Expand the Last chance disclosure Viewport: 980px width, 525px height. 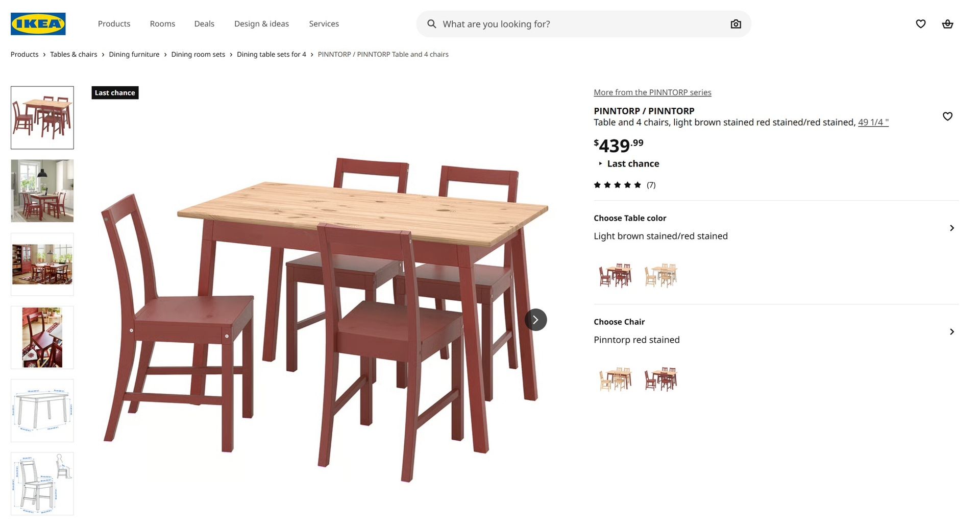click(628, 163)
